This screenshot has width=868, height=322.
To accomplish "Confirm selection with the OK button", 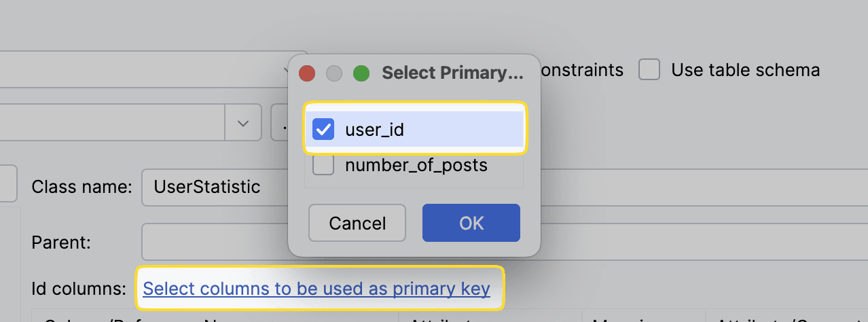I will pos(471,223).
